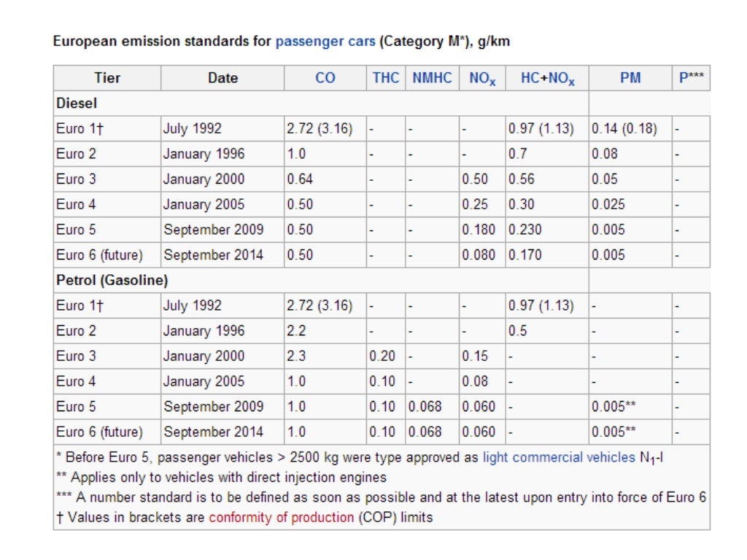Screen dimensions: 747x560
Task: Click the direct injection engines footnote
Action: click(222, 477)
